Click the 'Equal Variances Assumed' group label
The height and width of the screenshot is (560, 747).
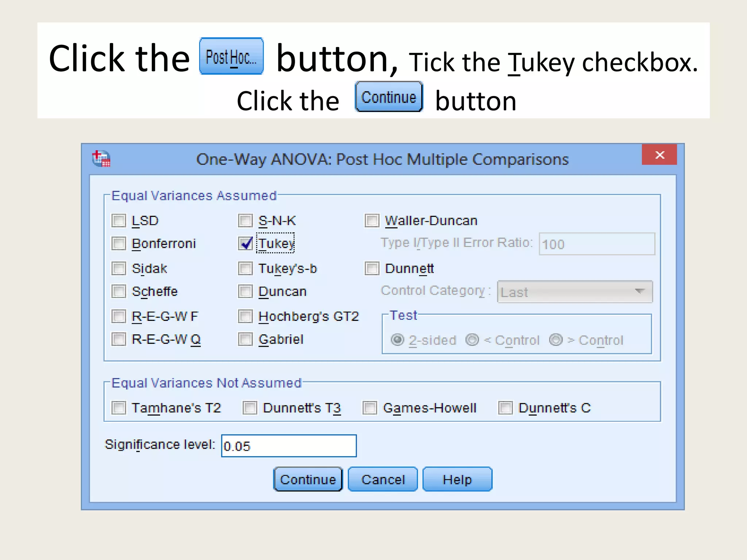click(x=194, y=196)
